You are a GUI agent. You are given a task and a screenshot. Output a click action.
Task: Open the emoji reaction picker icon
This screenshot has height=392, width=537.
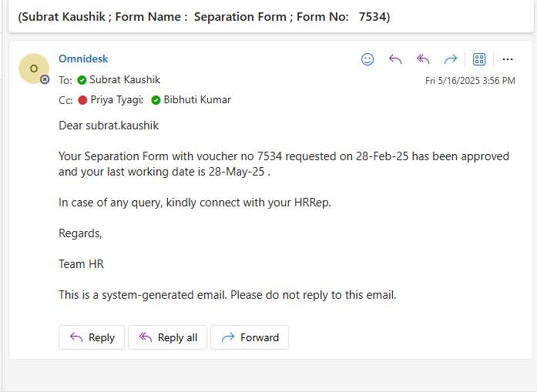click(x=368, y=59)
